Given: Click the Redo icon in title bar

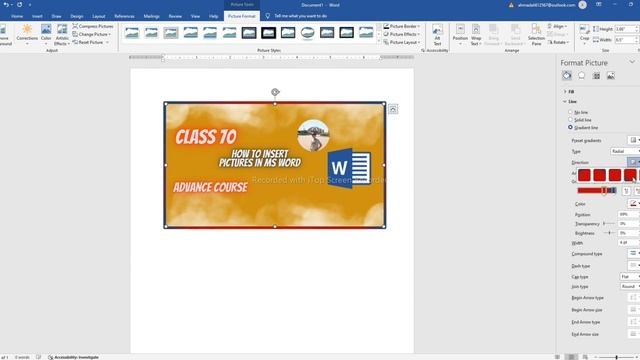Looking at the screenshot, I should [x=20, y=5].
